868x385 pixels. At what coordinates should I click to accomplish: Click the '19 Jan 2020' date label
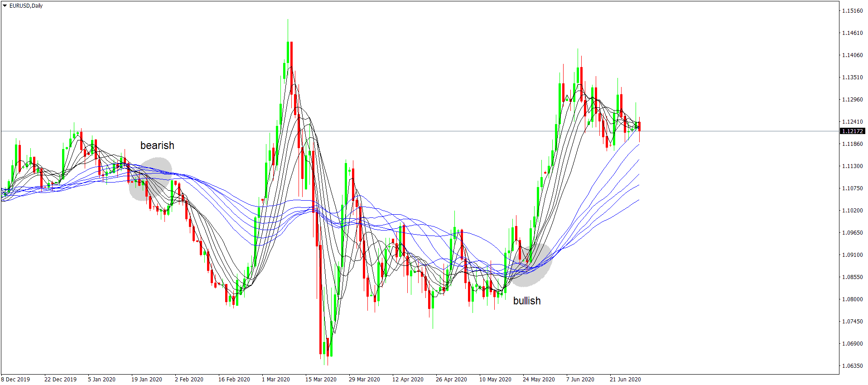pos(147,379)
